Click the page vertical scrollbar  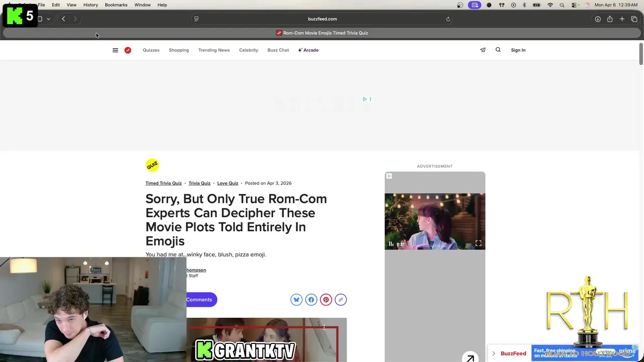641,54
